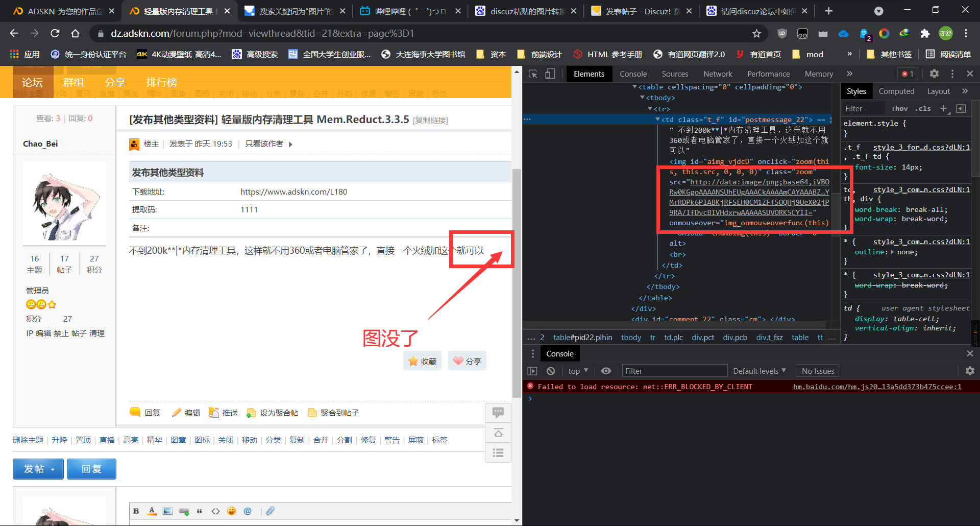Click floating quick reply bubble icon
Screen dimensions: 980x526
pos(498,413)
